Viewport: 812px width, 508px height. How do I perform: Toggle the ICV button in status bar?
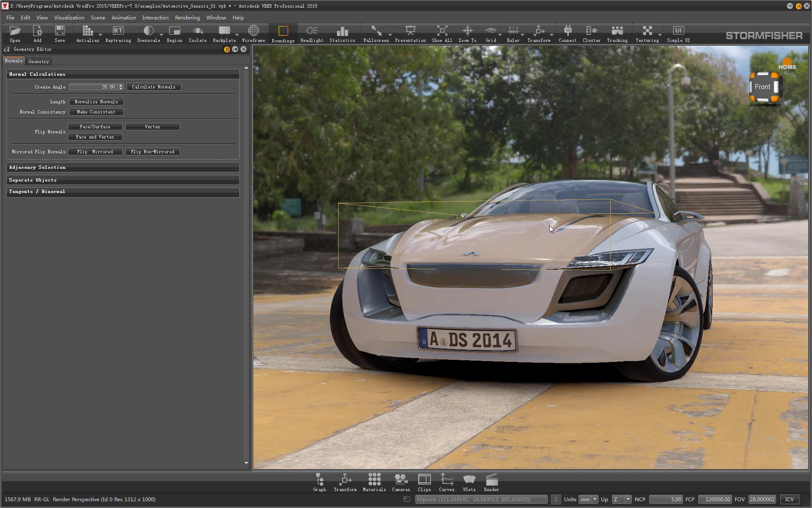[789, 500]
